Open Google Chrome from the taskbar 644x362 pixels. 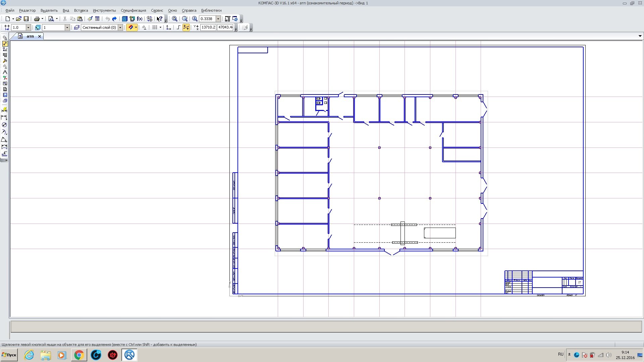pyautogui.click(x=79, y=355)
